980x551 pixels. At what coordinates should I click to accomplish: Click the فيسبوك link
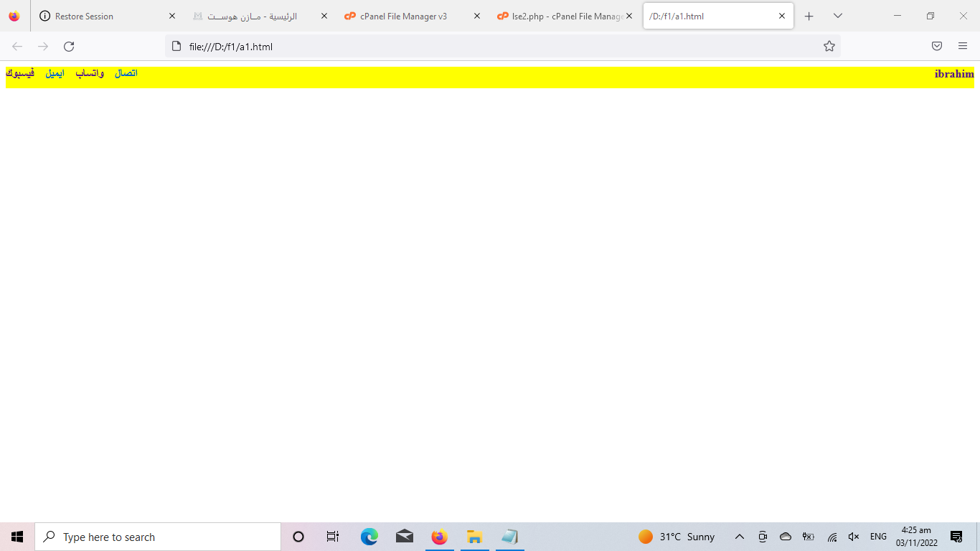coord(20,73)
